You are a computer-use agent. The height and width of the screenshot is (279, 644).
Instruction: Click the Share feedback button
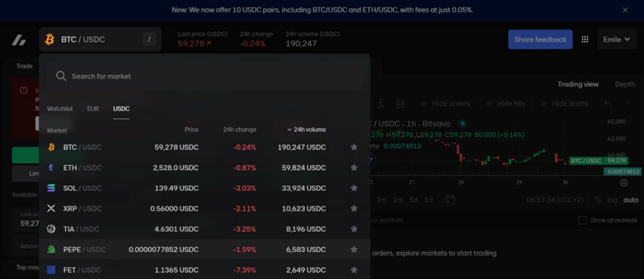[540, 40]
